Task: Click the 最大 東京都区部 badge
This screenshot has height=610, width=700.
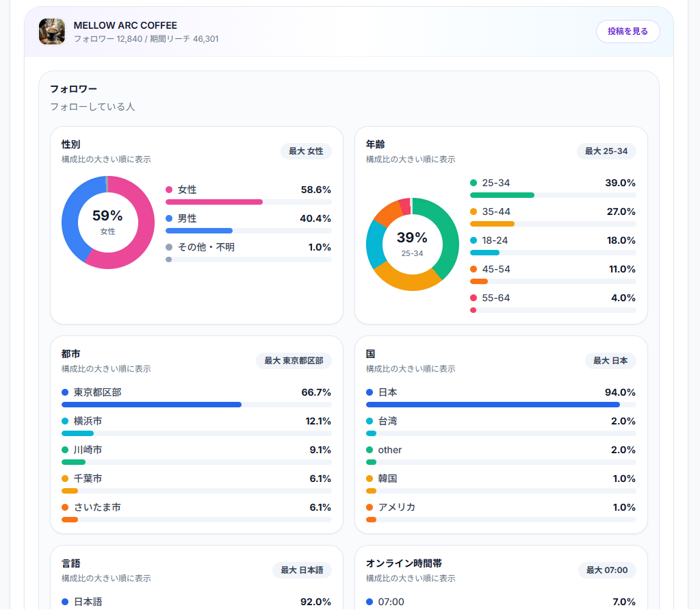Action: [x=294, y=360]
